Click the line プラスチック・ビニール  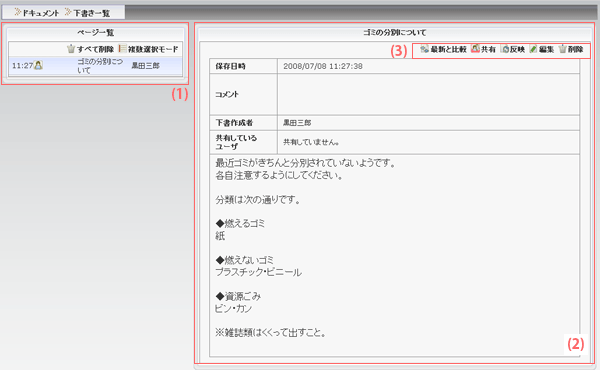[258, 272]
